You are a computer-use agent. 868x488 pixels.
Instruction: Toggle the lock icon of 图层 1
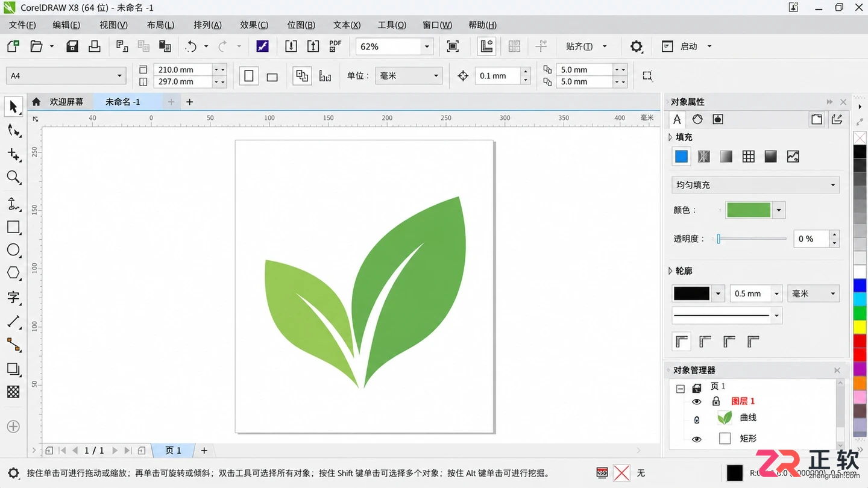pyautogui.click(x=716, y=401)
